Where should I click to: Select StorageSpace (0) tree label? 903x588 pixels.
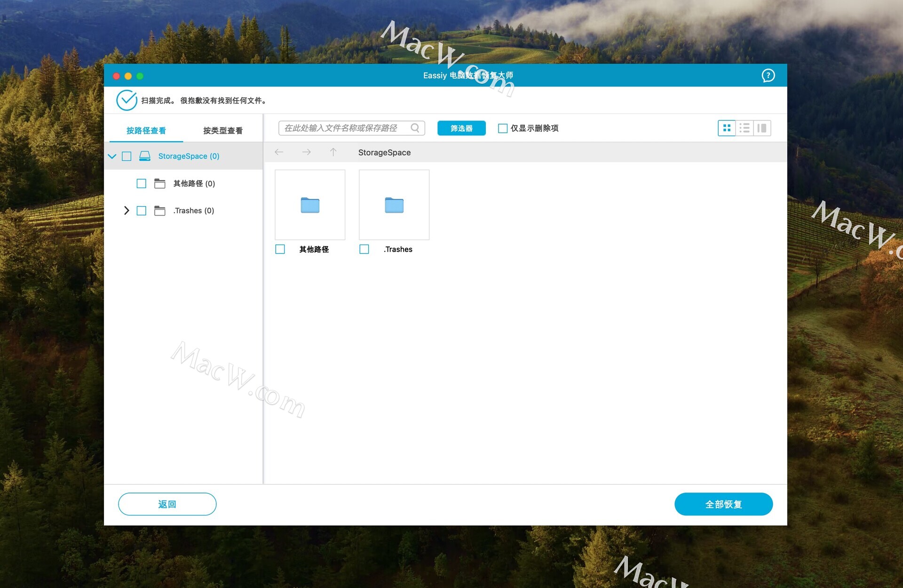(x=189, y=156)
